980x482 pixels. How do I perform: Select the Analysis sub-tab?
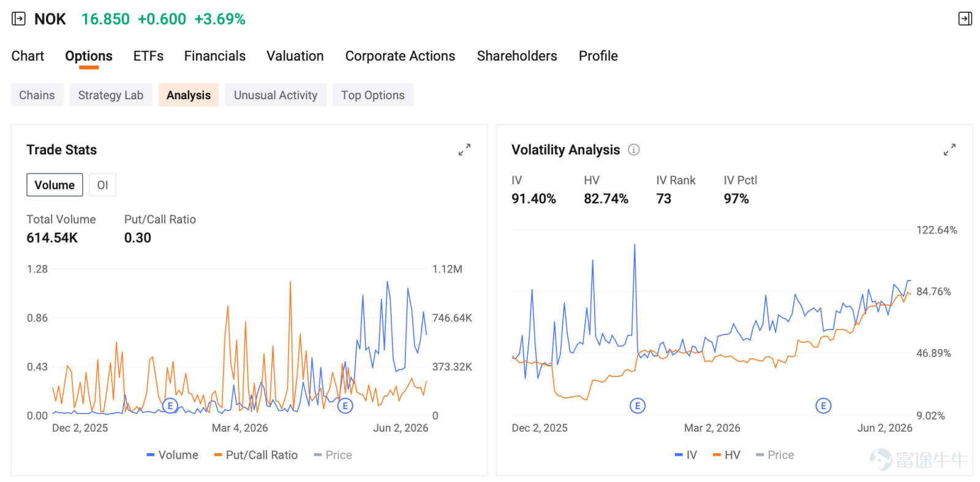point(189,95)
